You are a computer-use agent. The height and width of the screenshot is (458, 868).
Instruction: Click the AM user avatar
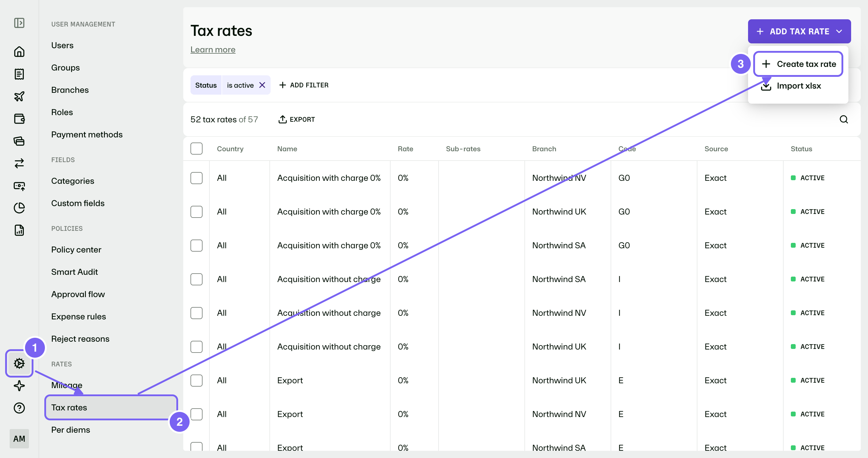coord(19,438)
